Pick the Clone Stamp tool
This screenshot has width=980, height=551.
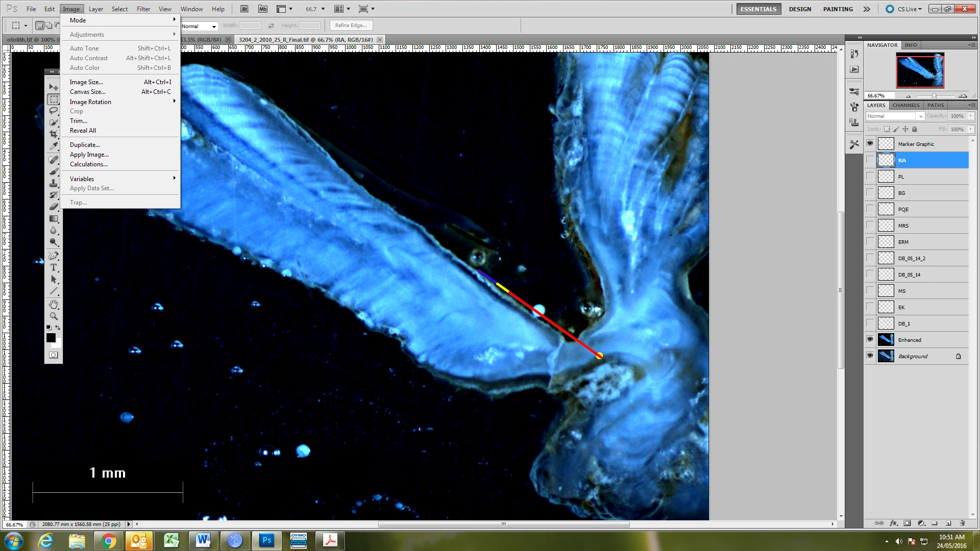click(54, 183)
